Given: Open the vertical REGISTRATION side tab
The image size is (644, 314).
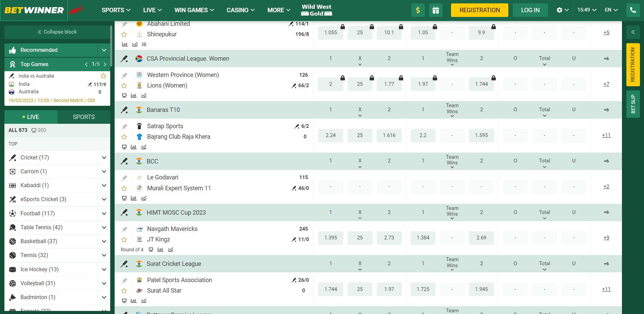Looking at the screenshot, I should click(x=633, y=64).
